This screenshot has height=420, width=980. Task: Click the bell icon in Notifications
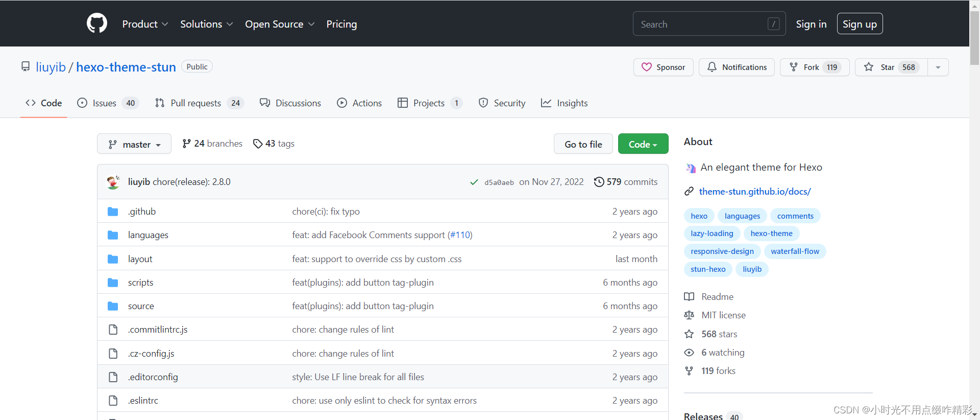coord(712,67)
